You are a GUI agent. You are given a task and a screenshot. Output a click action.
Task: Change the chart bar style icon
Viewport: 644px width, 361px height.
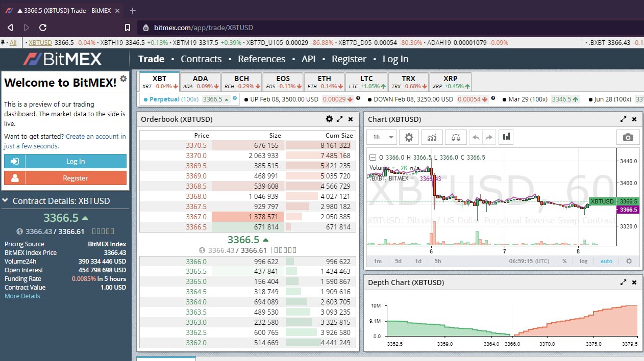click(x=506, y=137)
